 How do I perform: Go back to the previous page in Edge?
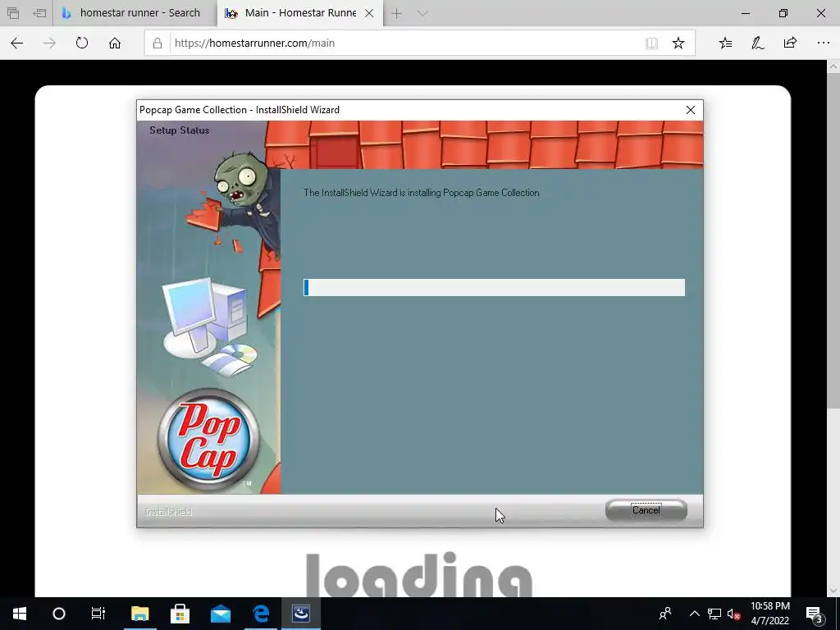17,43
